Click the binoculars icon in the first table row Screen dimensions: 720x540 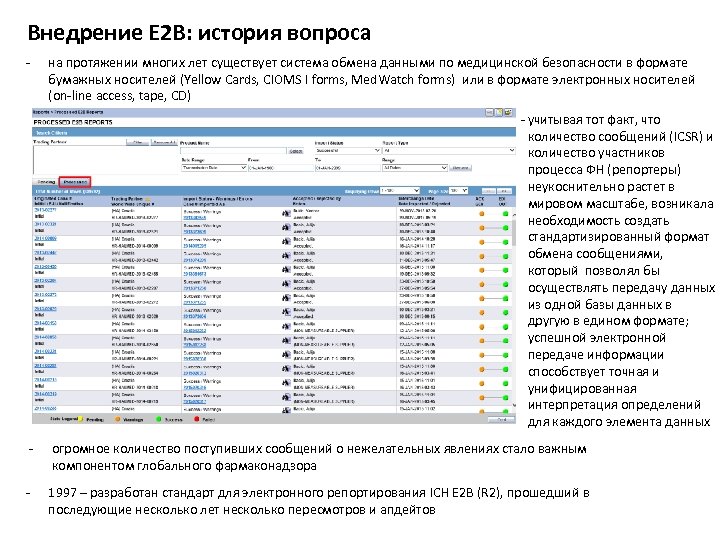[x=286, y=214]
